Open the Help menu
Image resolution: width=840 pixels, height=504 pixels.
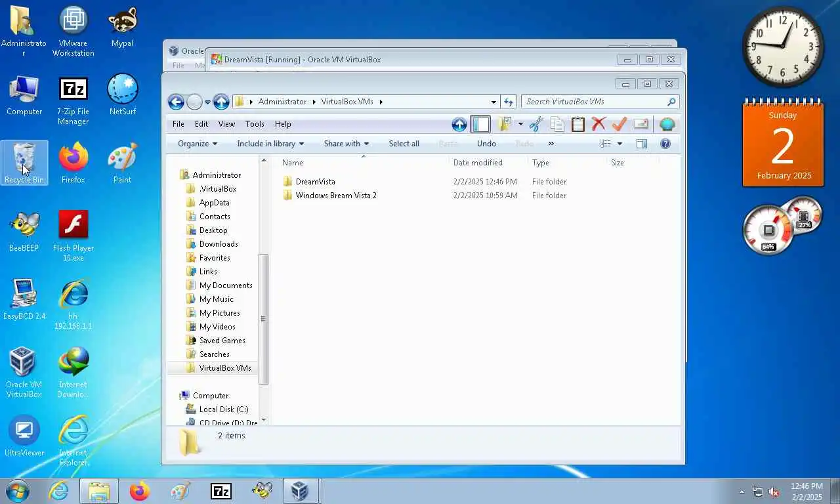(x=283, y=124)
